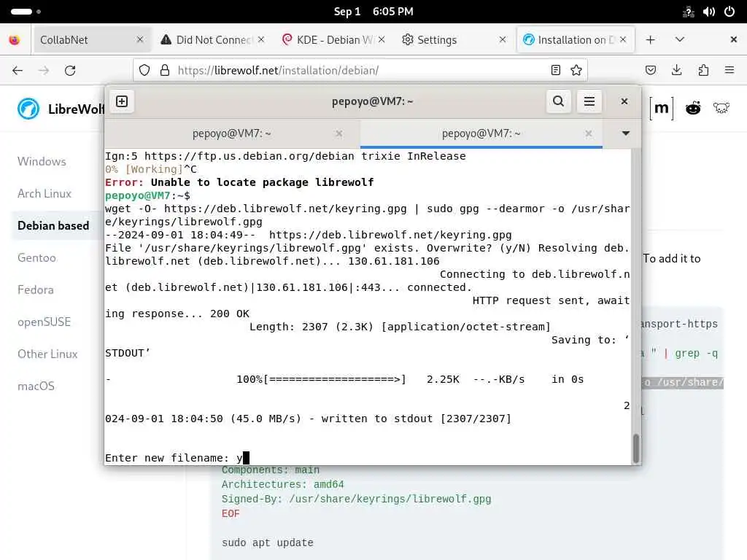Viewport: 747px width, 560px height.
Task: Go back using browser back arrow
Action: [18, 71]
